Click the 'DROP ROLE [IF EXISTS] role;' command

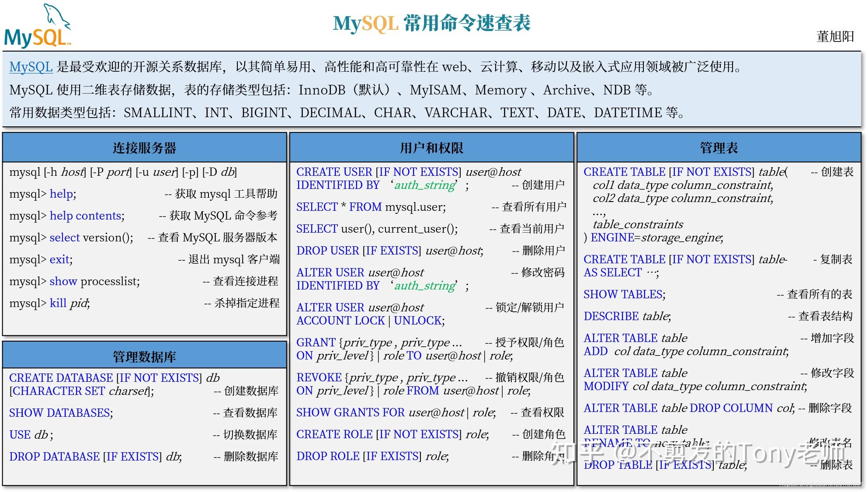pyautogui.click(x=373, y=456)
